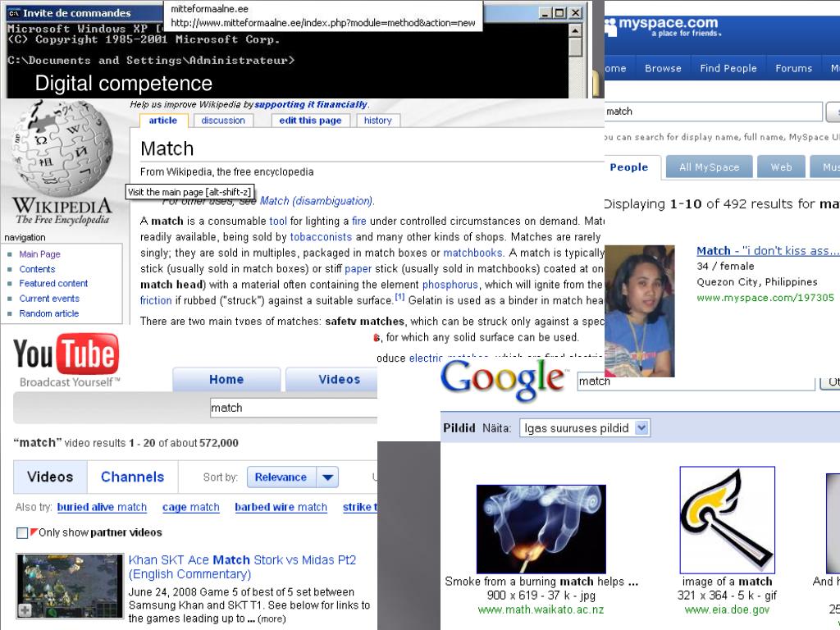Open the edit this page tab
The height and width of the screenshot is (630, 840).
click(x=310, y=121)
